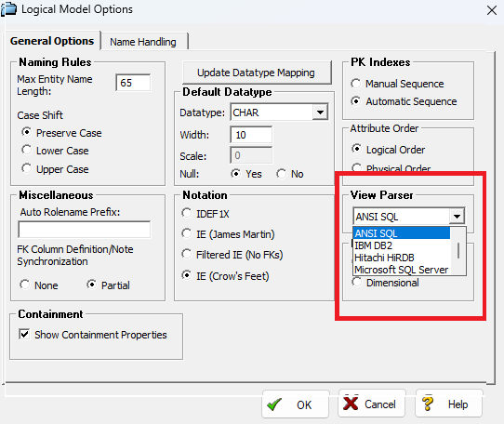The width and height of the screenshot is (504, 424).
Task: Click the Logical Model Options title icon
Action: click(x=8, y=8)
